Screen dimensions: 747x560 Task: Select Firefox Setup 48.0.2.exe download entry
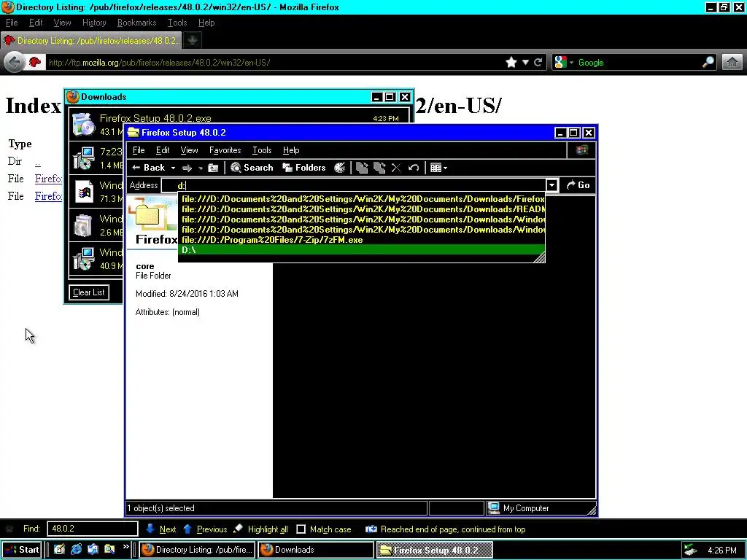coord(239,124)
